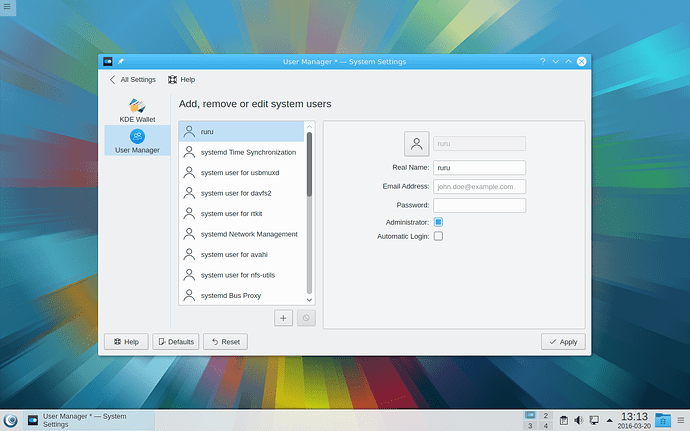Open the clipboard tray icon
The image size is (690, 431).
point(563,420)
